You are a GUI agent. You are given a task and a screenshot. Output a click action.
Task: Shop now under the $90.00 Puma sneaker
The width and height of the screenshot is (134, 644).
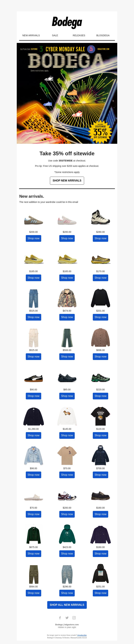33,396
